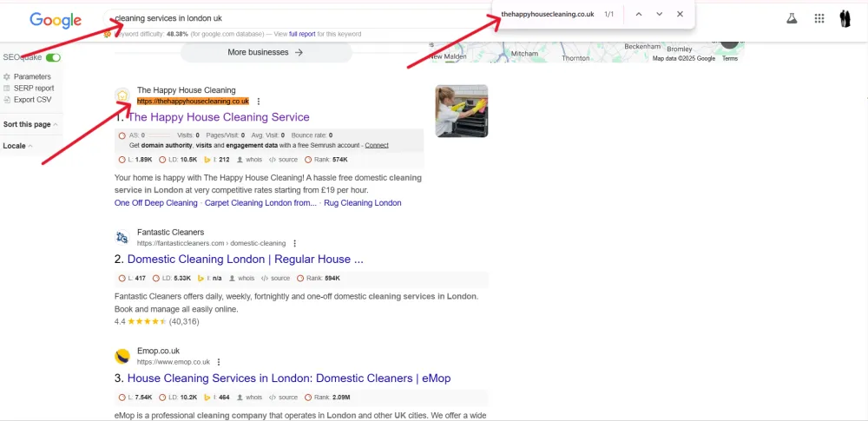The image size is (868, 421).
Task: Open The Happy House Cleaning Service result
Action: 218,117
